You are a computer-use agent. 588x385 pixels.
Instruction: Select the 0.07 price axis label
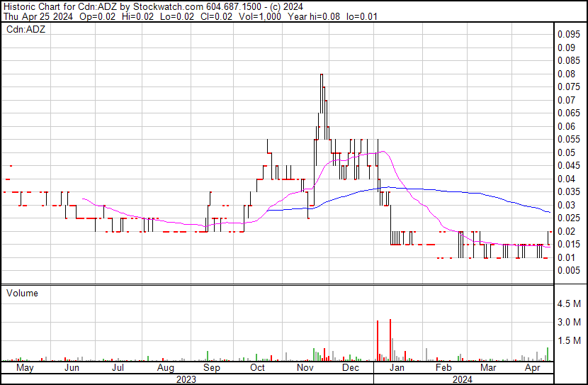(x=566, y=100)
